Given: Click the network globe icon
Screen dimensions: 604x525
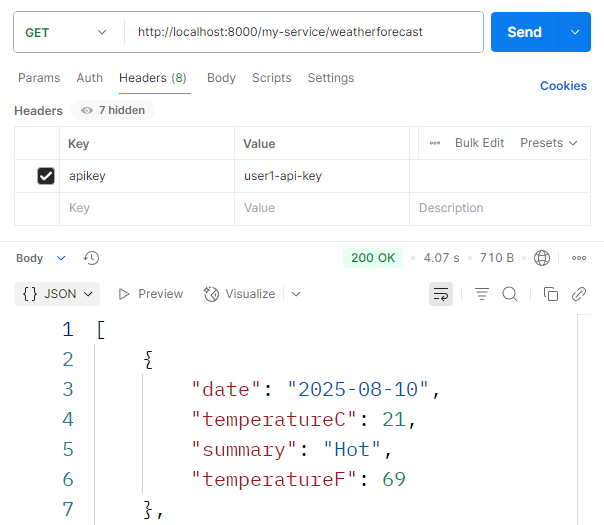Looking at the screenshot, I should 542,258.
